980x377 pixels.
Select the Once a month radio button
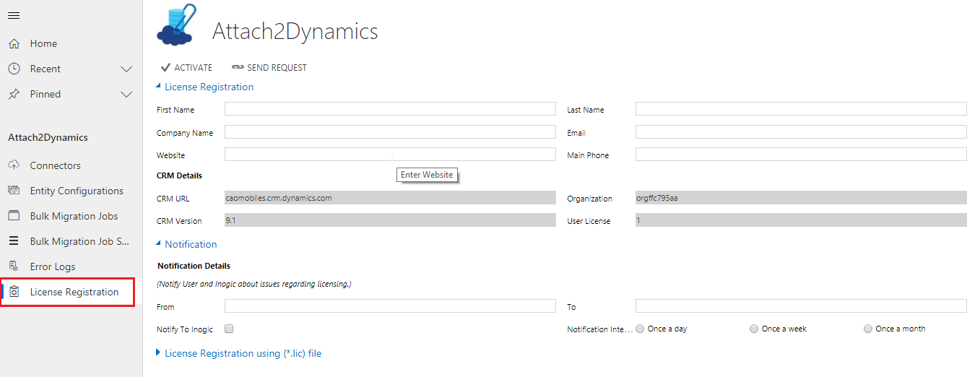click(x=868, y=329)
